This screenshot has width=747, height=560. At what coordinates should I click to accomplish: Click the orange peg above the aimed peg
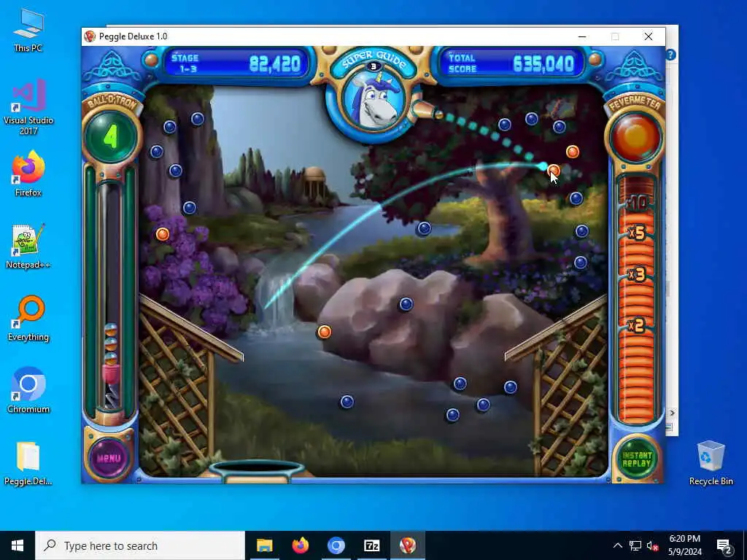(572, 152)
